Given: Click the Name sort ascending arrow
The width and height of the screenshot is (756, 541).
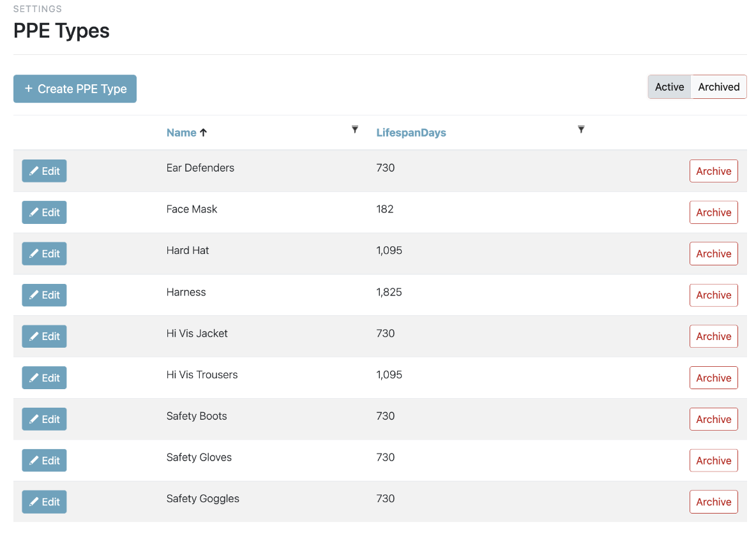Looking at the screenshot, I should tap(204, 133).
